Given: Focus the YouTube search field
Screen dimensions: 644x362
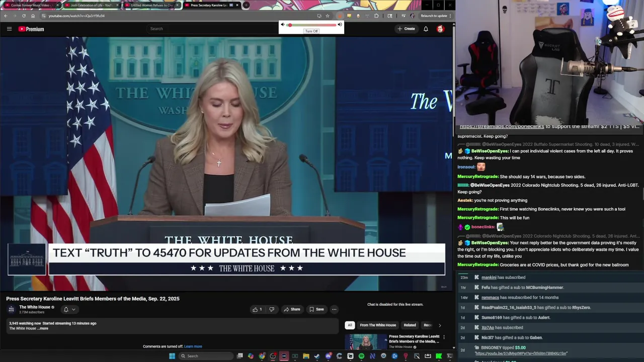Looking at the screenshot, I should click(x=211, y=29).
